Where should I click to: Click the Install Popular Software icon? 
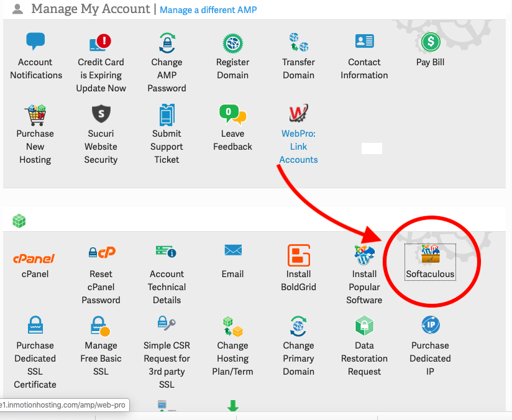(364, 255)
